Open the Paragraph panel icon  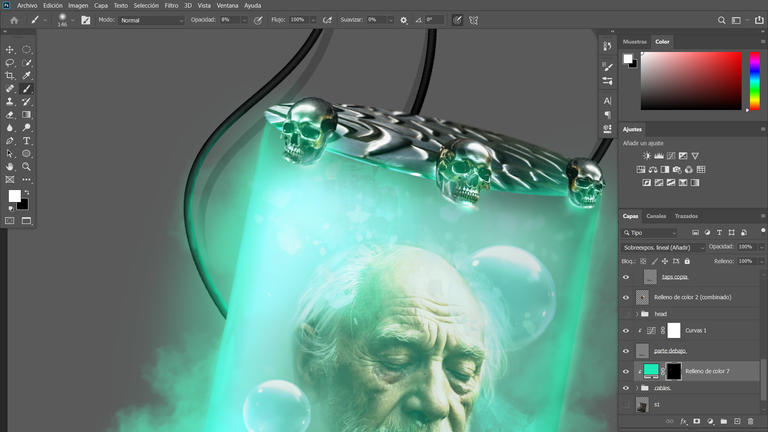tap(607, 115)
